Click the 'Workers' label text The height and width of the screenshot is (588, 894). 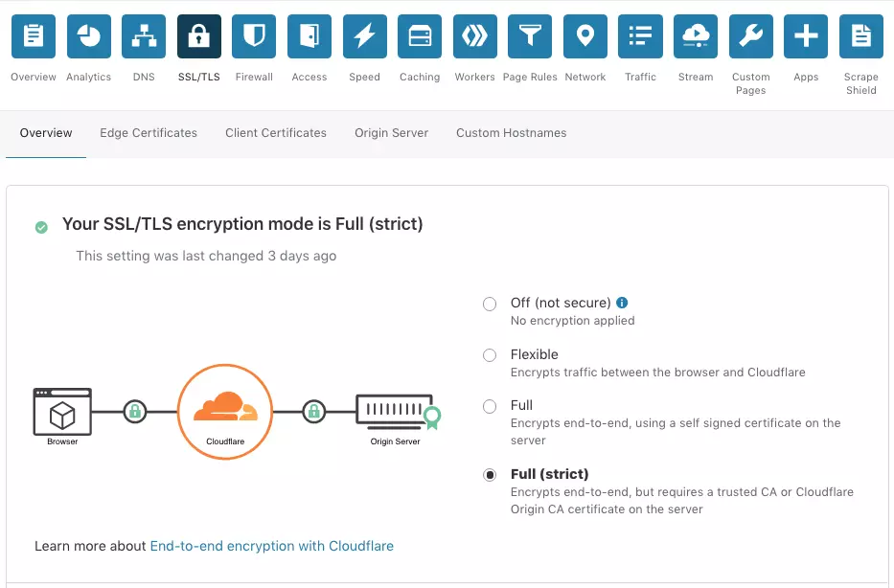pyautogui.click(x=475, y=77)
